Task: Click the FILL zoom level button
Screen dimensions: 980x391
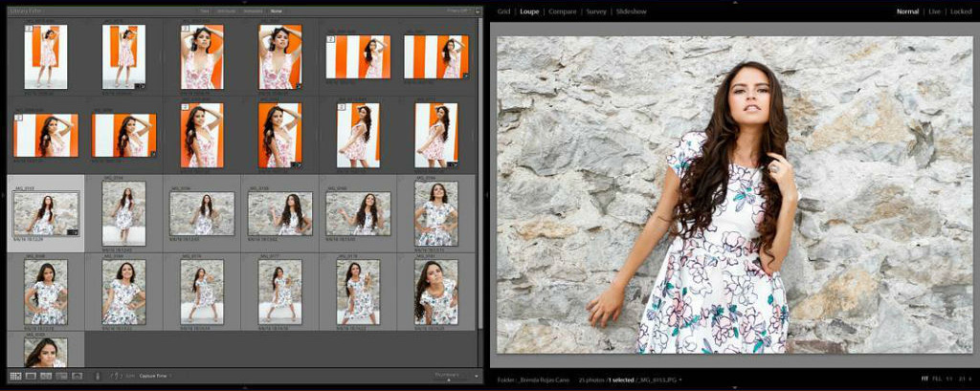Action: [x=937, y=380]
